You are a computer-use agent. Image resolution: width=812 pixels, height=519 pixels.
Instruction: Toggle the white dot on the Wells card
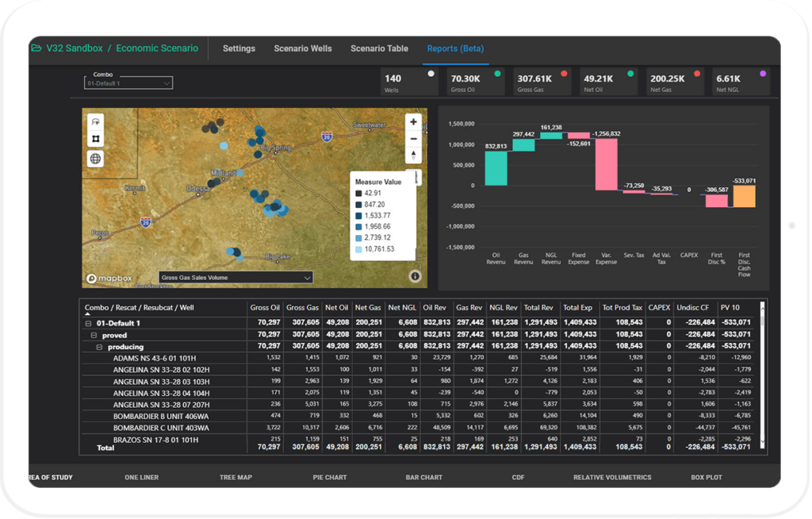pos(432,72)
